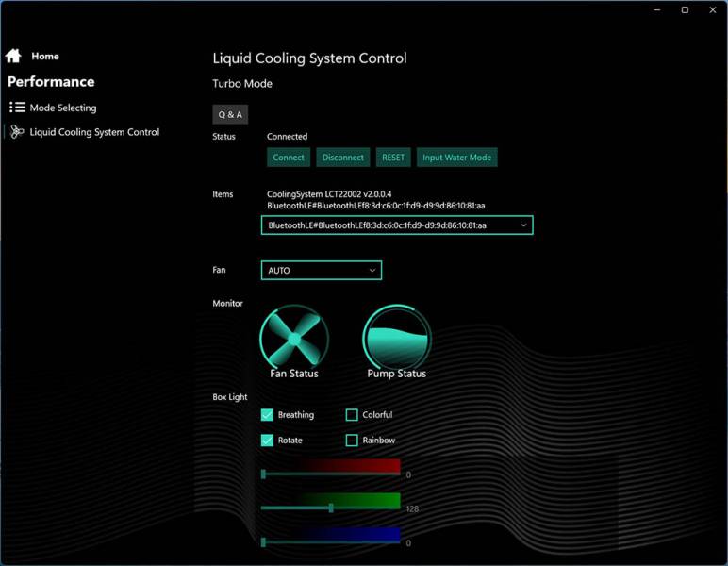The width and height of the screenshot is (728, 566).
Task: Expand the BluetoothLE device dropdown
Action: pos(397,225)
